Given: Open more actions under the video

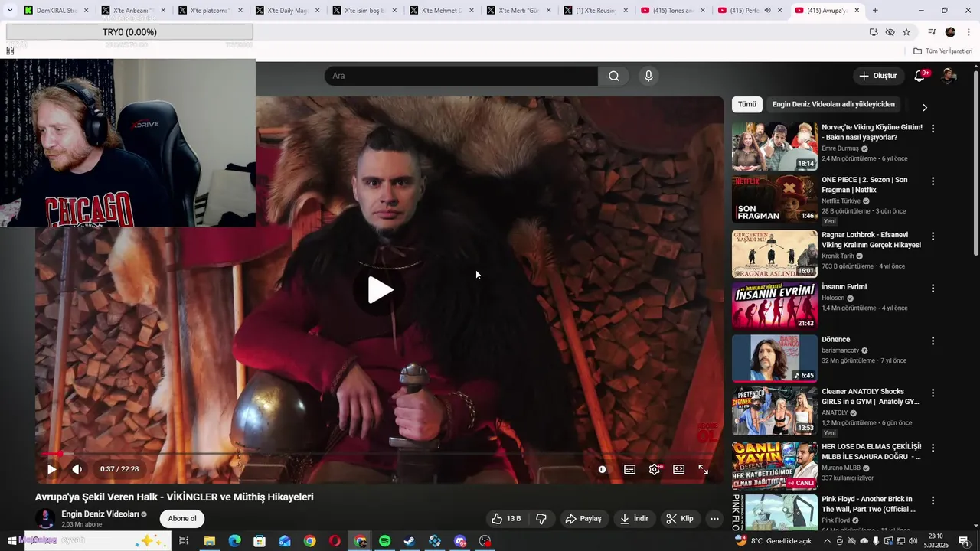Looking at the screenshot, I should tap(714, 518).
